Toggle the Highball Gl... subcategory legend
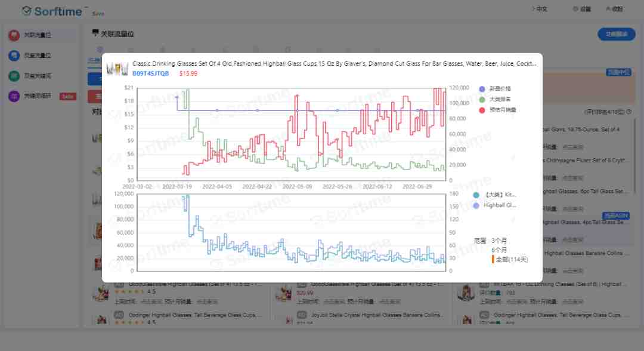 (494, 205)
